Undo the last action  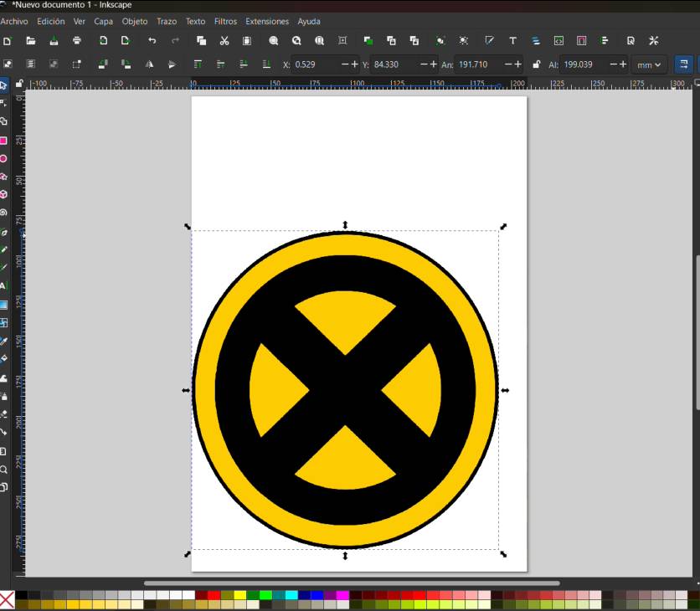coord(152,41)
